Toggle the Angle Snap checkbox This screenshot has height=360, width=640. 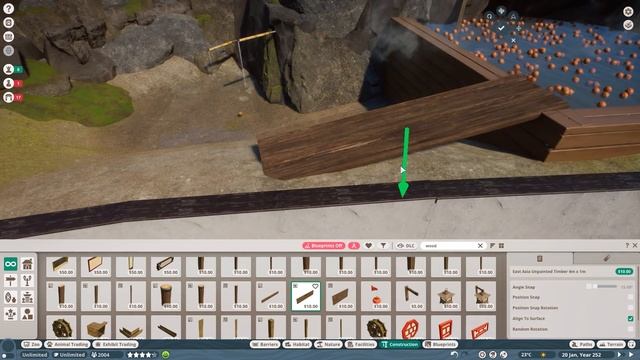(x=589, y=287)
